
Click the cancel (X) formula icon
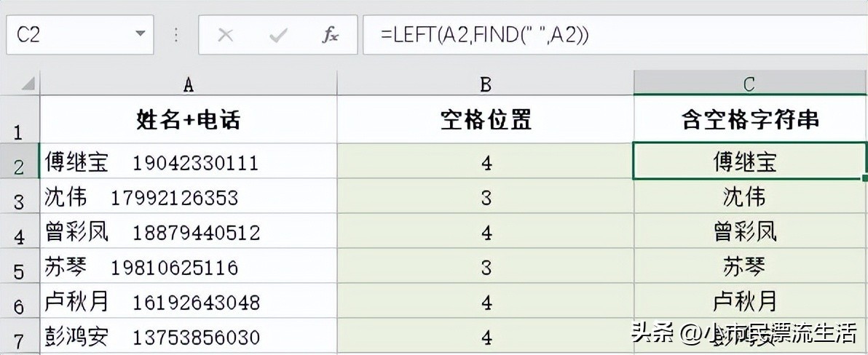(x=226, y=35)
